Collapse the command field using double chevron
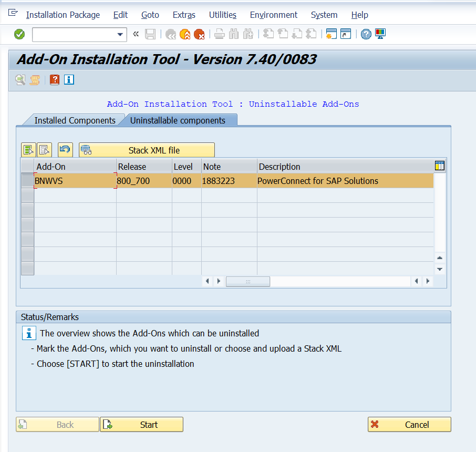Viewport: 476px width, 452px height. pyautogui.click(x=136, y=35)
